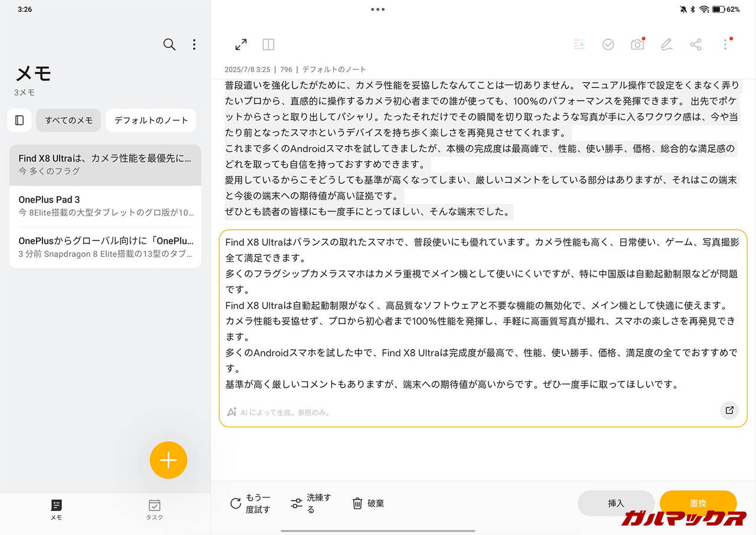The height and width of the screenshot is (535, 756).
Task: Toggle notebook sidebar panel
Action: pos(19,120)
